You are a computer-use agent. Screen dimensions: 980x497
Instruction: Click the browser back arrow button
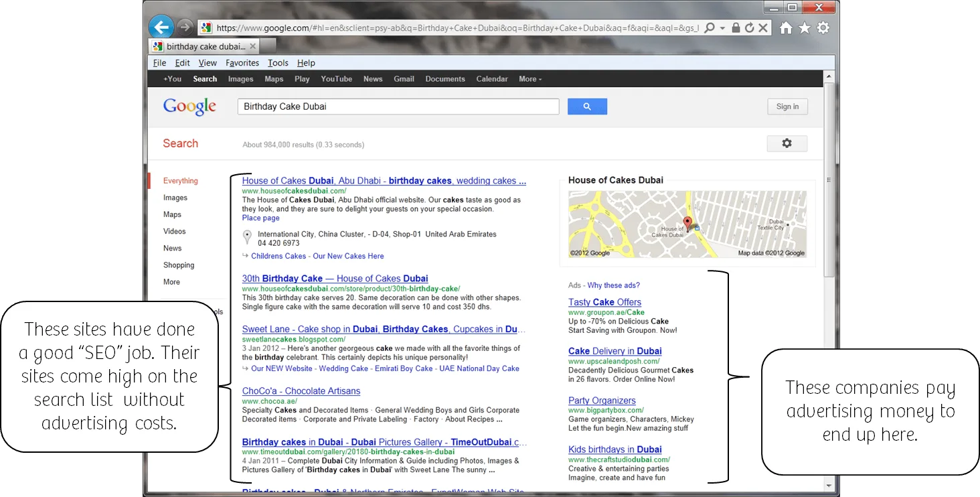coord(161,27)
